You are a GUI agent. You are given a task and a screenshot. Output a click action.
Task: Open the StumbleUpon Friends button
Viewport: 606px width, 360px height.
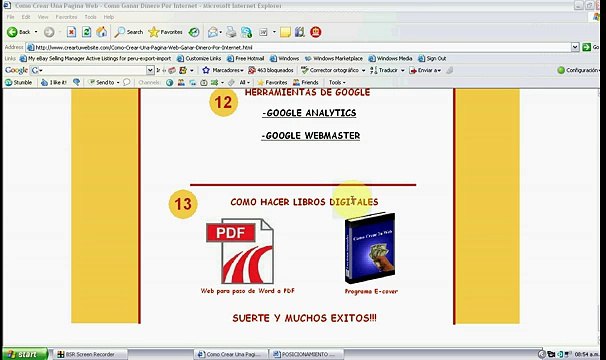[x=305, y=82]
